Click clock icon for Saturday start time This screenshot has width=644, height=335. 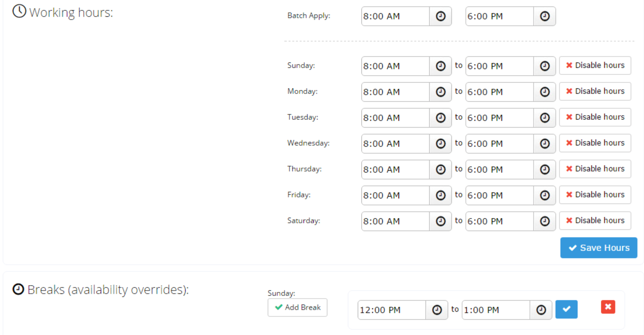point(440,221)
